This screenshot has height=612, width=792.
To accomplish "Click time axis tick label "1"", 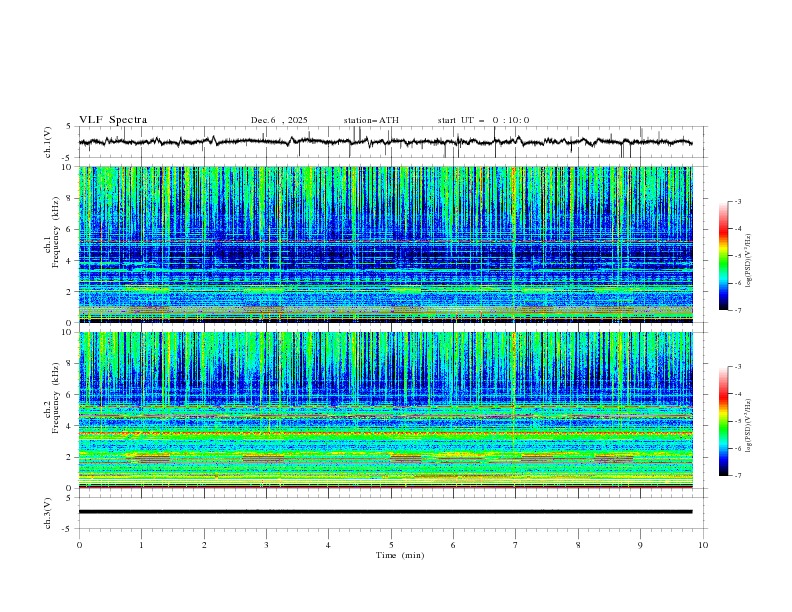I will [x=141, y=545].
